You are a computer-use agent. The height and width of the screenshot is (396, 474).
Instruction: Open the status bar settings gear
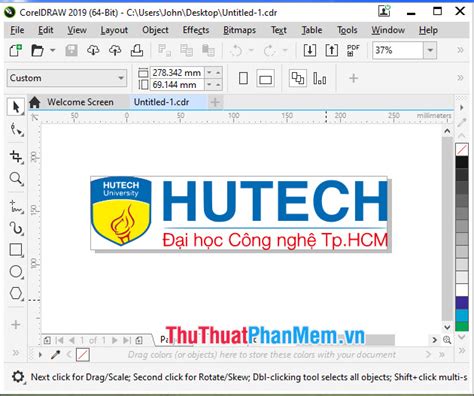click(x=18, y=377)
